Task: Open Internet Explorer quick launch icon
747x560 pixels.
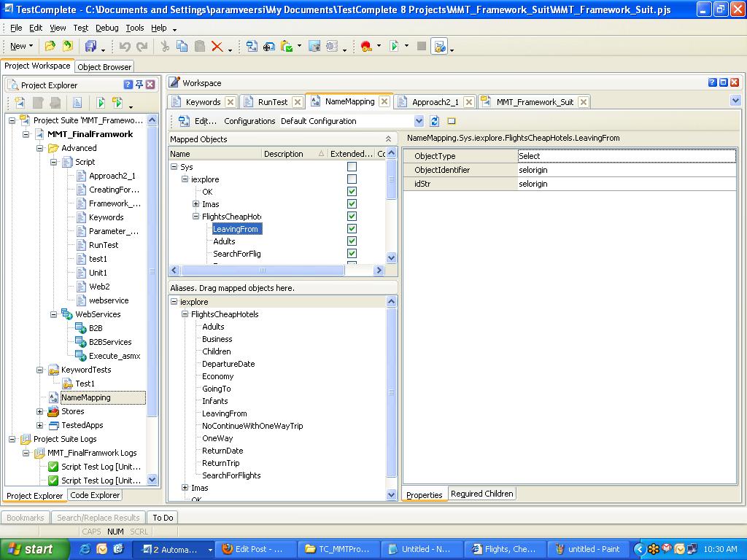Action: (86, 549)
